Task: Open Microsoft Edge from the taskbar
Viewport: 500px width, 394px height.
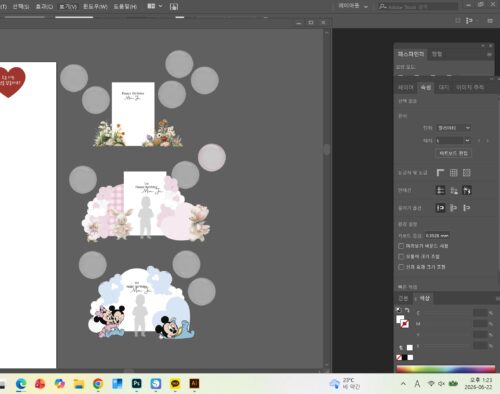Action: point(21,384)
